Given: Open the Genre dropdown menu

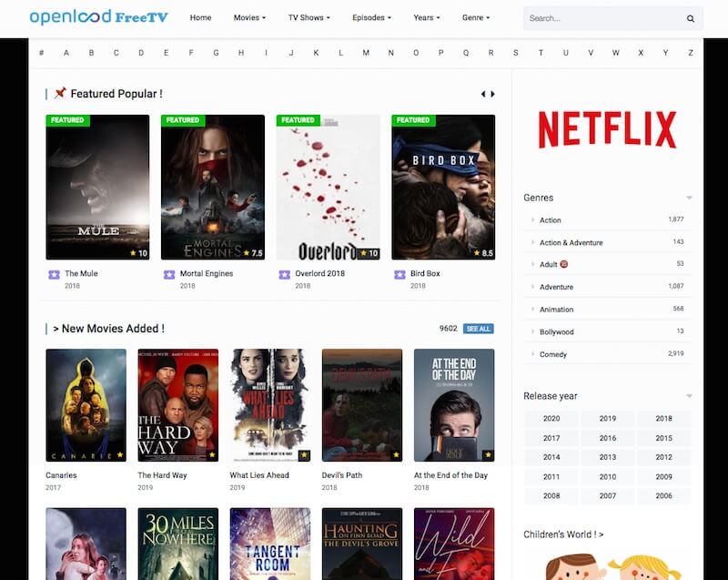Looking at the screenshot, I should point(475,17).
